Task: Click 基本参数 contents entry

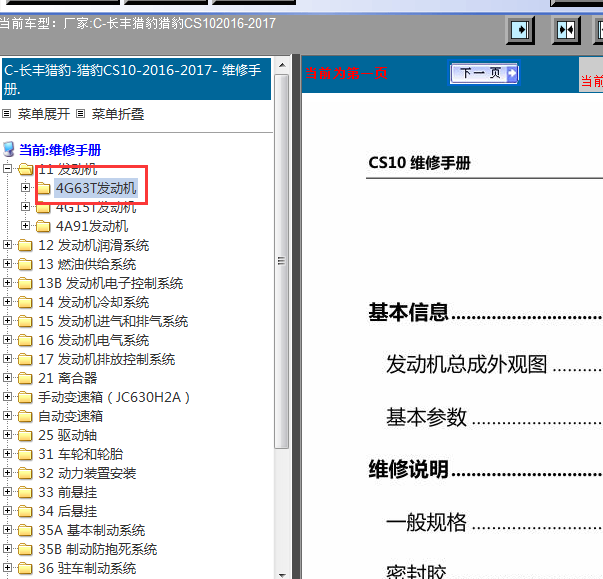Action: [426, 417]
